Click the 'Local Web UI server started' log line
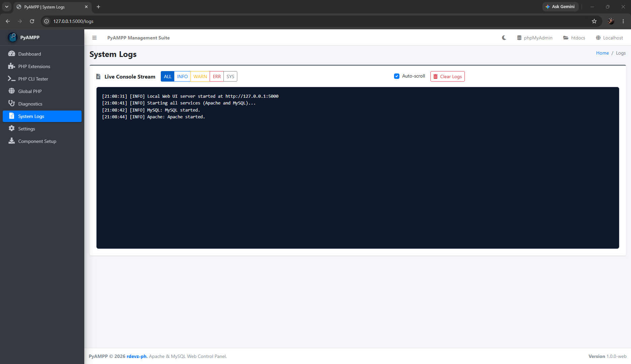Screen dimensions: 631x364 [190, 96]
